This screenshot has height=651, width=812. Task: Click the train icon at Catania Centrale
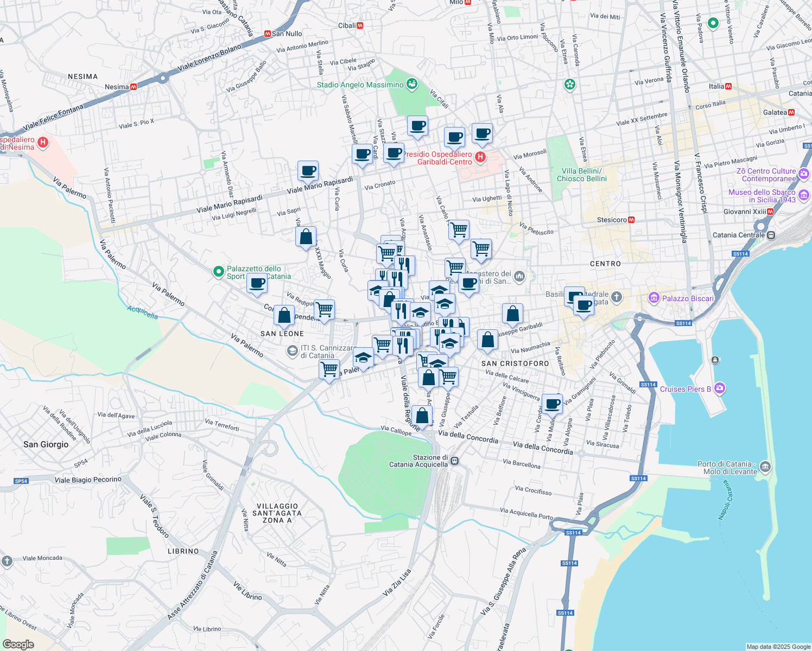click(770, 235)
